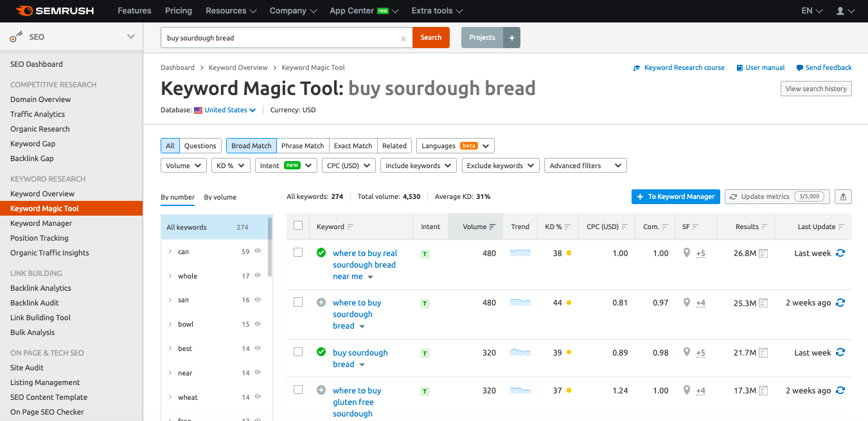Toggle the eye icon for 'can' group

pos(258,252)
